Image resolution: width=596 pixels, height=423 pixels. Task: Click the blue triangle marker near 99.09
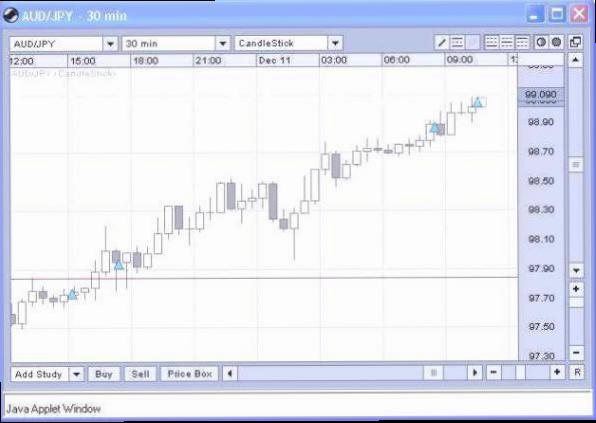478,102
